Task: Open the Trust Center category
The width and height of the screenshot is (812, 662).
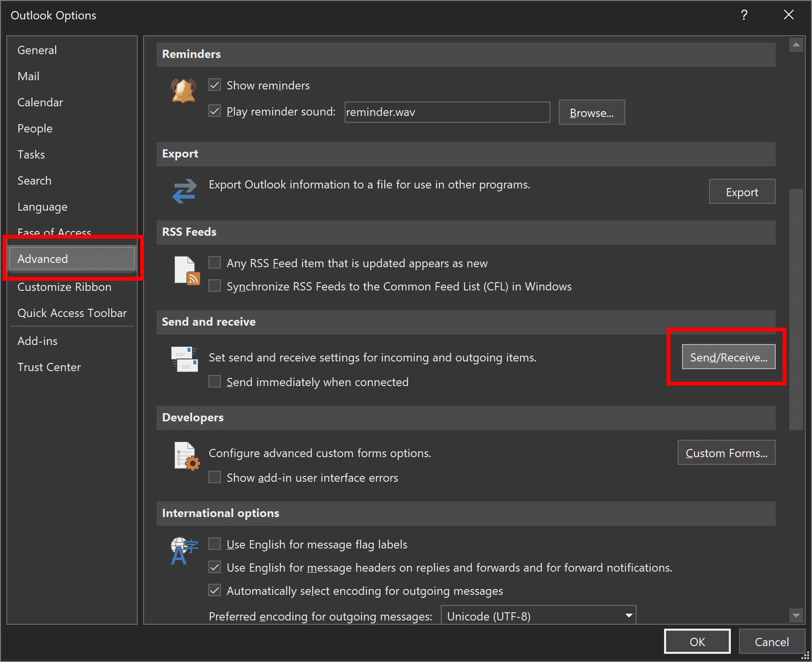Action: (x=49, y=367)
